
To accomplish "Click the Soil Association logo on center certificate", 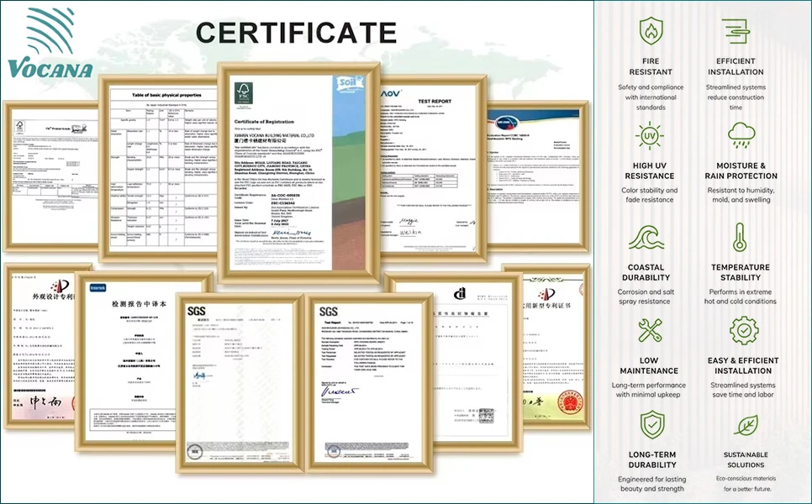I will [349, 84].
